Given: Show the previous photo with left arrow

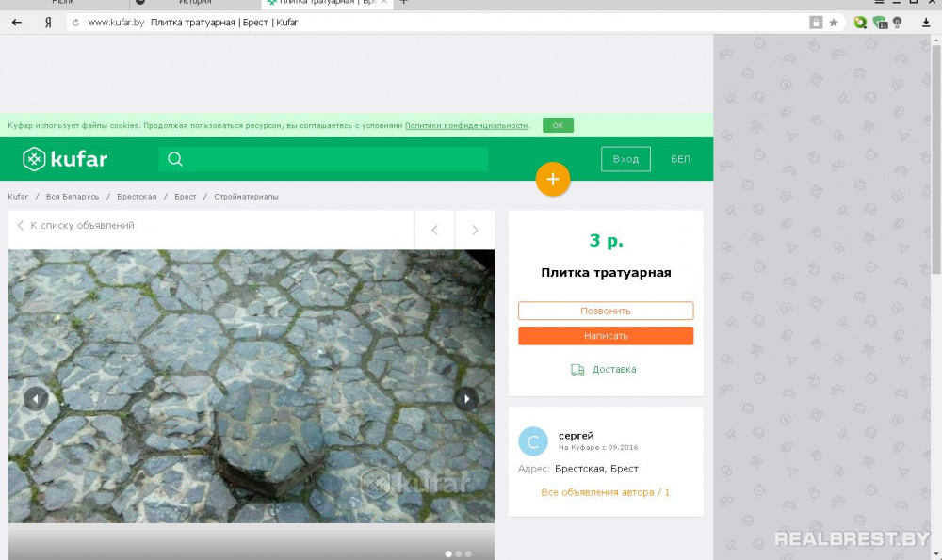Looking at the screenshot, I should point(36,399).
